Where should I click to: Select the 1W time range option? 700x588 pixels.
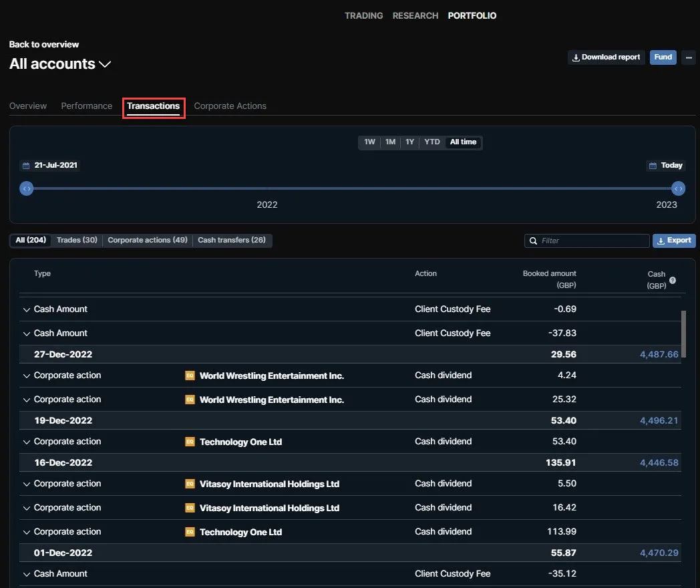pyautogui.click(x=369, y=142)
